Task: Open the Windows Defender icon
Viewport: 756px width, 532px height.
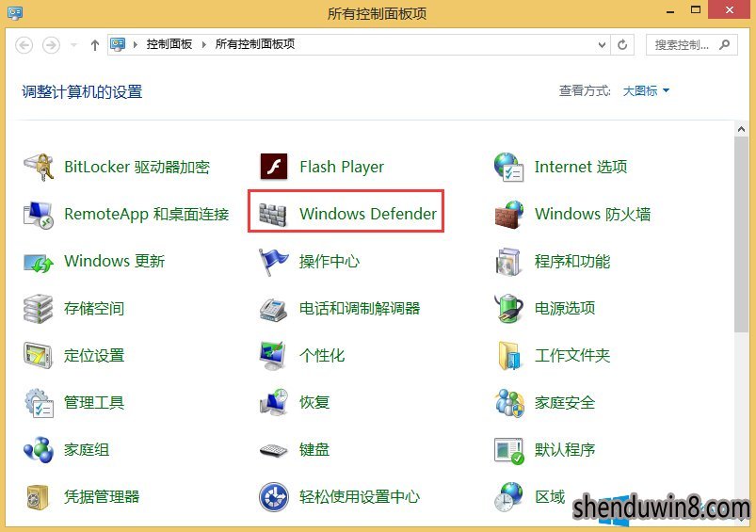Action: [x=273, y=214]
